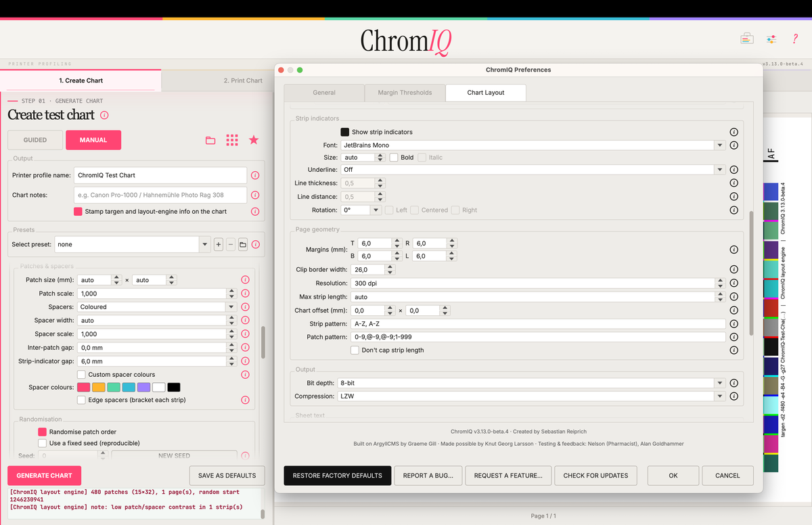
Task: Open Max strip length dropdown
Action: click(538, 297)
